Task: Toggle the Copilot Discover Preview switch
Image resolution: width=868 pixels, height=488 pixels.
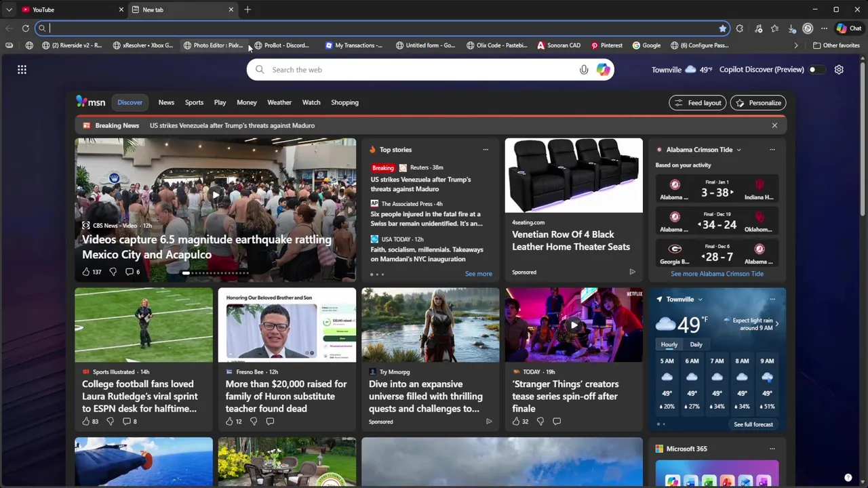Action: pos(816,70)
